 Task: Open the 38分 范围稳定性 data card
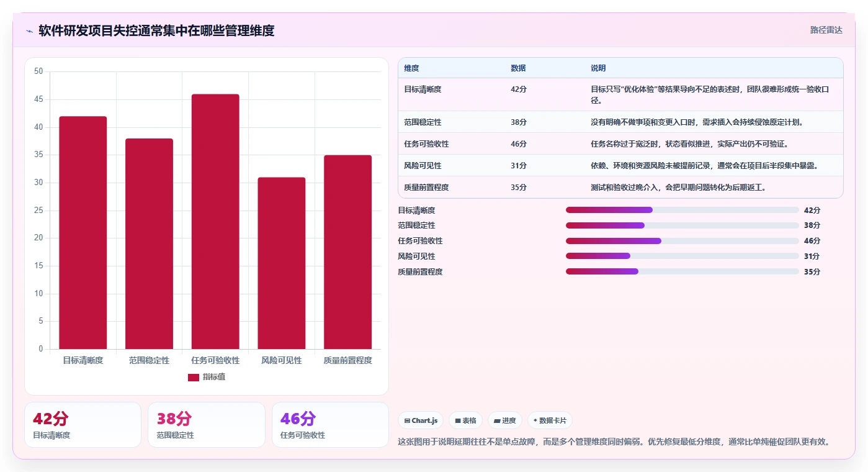click(207, 425)
